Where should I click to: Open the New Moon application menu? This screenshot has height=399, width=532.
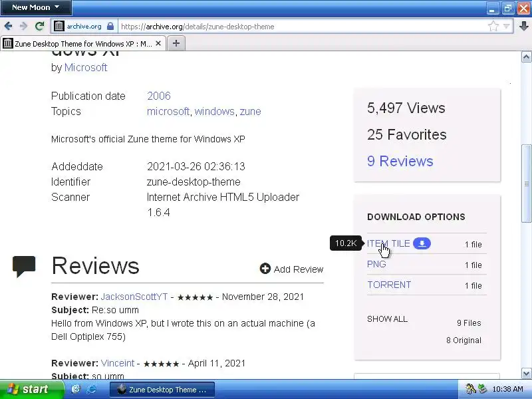(36, 7)
